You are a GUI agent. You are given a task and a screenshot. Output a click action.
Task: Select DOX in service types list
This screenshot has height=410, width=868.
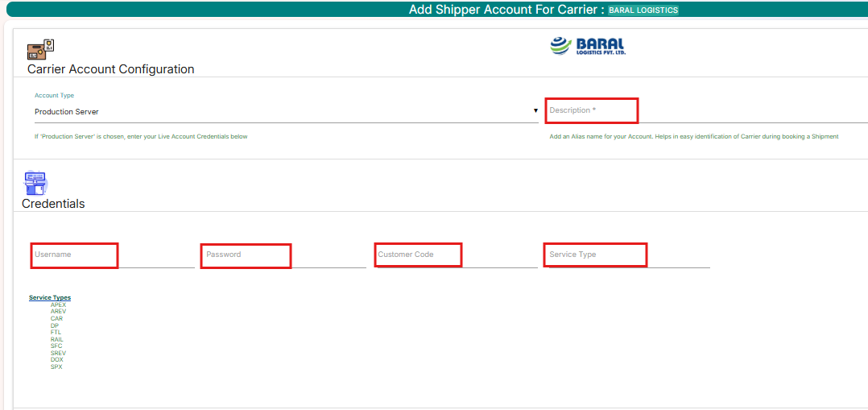pyautogui.click(x=57, y=359)
